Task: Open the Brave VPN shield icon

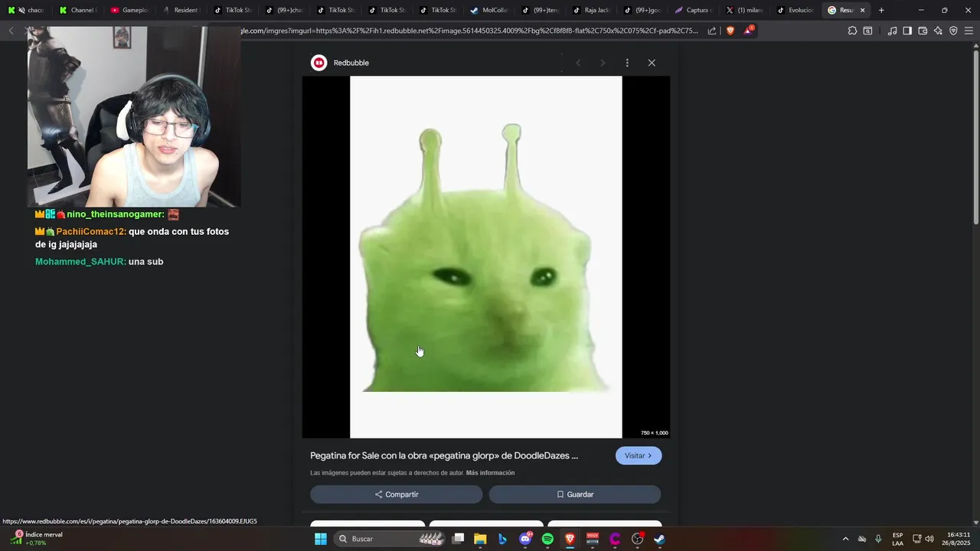Action: tap(953, 31)
